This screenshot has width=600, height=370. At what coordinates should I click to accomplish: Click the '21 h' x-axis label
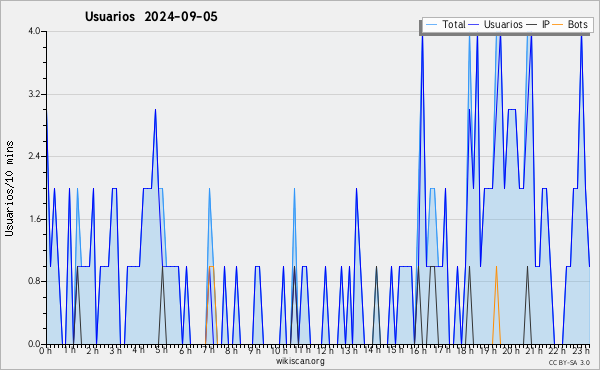coord(534,350)
